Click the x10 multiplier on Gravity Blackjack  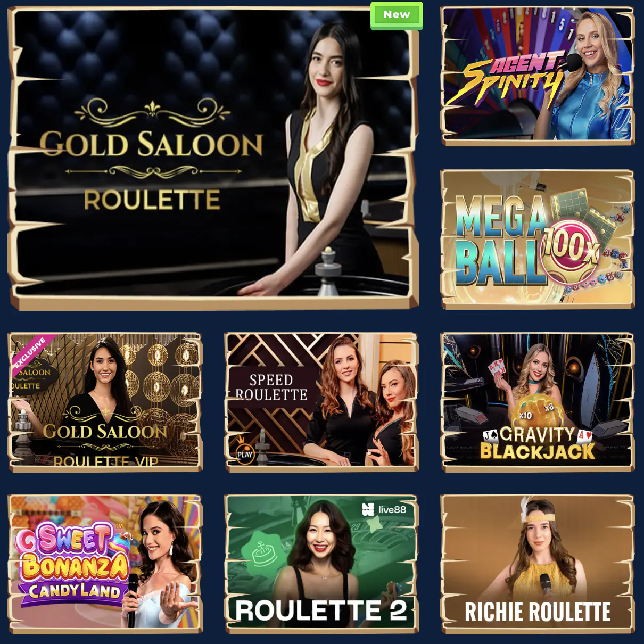click(x=525, y=415)
